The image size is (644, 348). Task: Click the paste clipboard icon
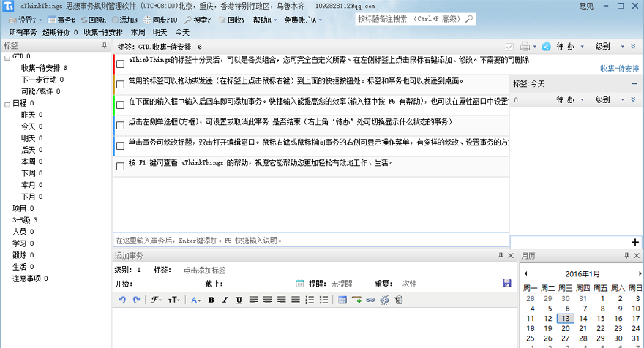click(x=398, y=300)
